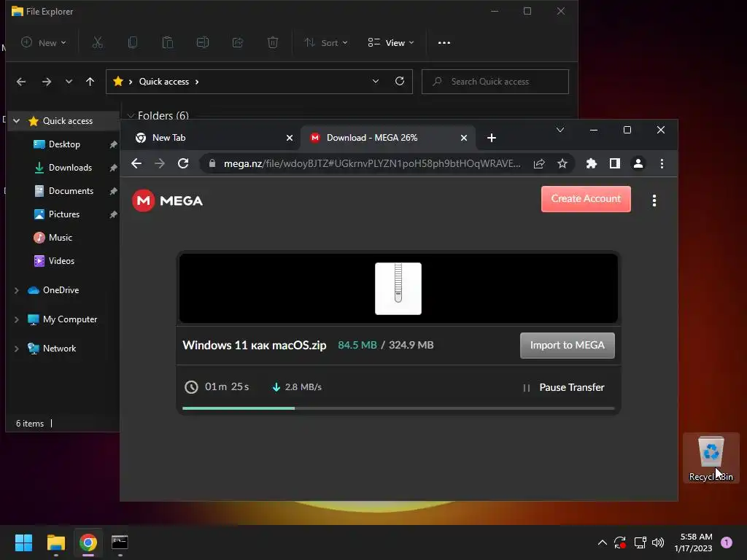Open the New dropdown in File Explorer
This screenshot has width=747, height=560.
click(44, 43)
